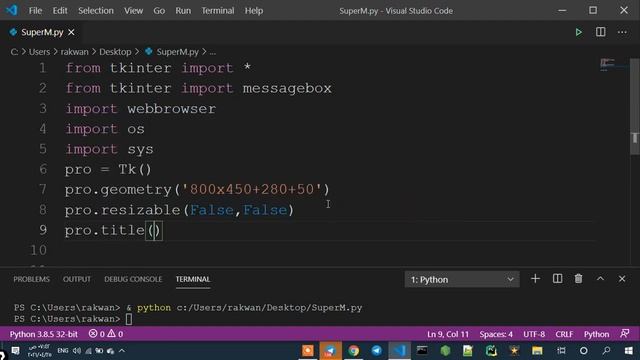Maximize the panel with up chevron
640x360 pixels.
[600, 279]
